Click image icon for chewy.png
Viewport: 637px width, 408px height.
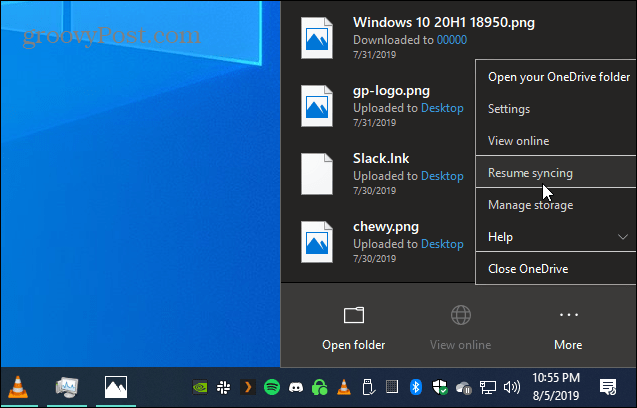point(317,242)
